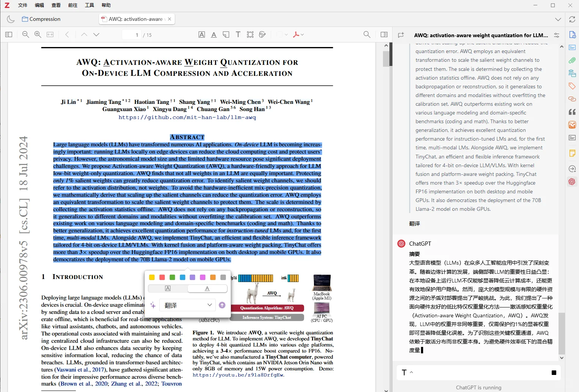Viewport: 579px width, 392px height.
Task: Open the 工具 menu
Action: (x=89, y=5)
